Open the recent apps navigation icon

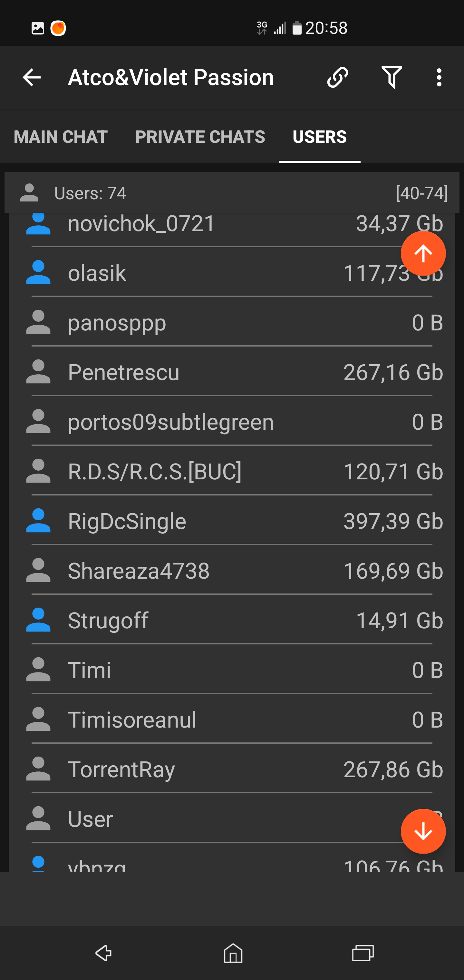[362, 953]
